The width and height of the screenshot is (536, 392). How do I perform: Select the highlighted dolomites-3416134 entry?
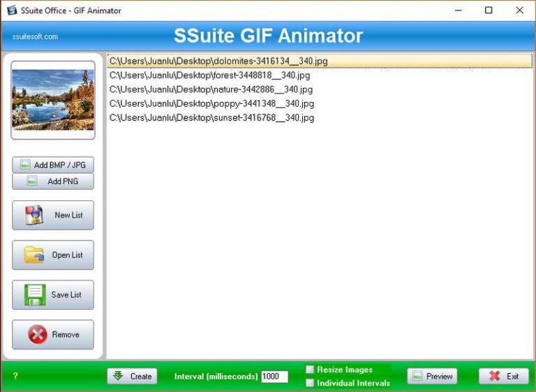coord(320,61)
